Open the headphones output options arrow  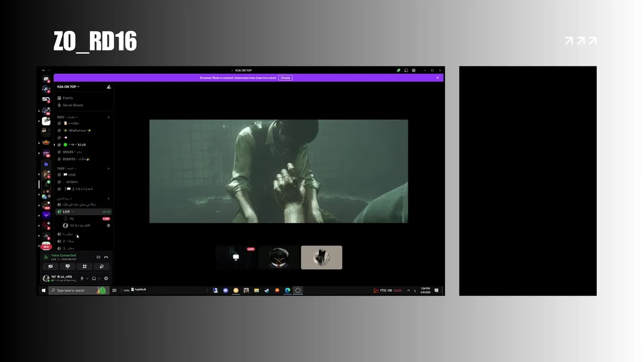pos(99,279)
